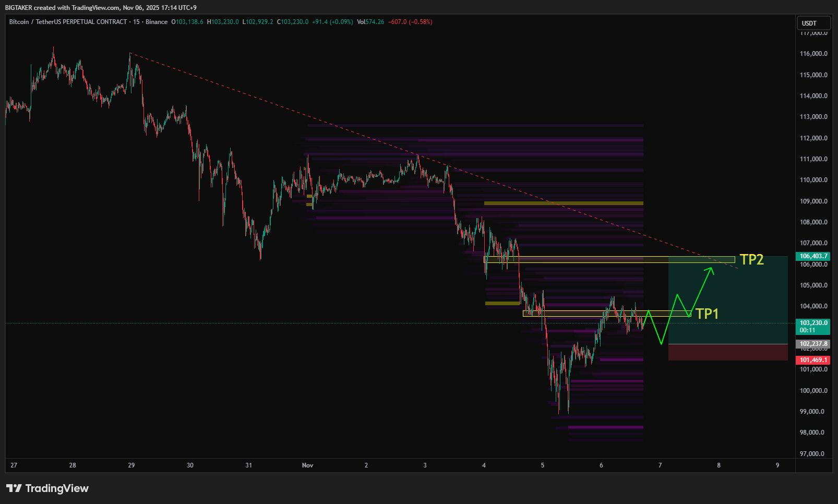Select the Bitcoin / TetherUS PERPETUAL CONTRACT title

pyautogui.click(x=68, y=22)
